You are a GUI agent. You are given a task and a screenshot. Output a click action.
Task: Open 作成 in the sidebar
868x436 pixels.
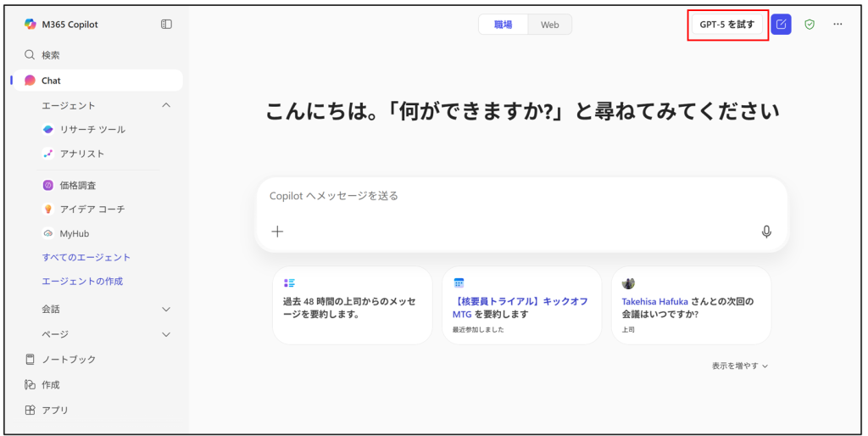click(42, 384)
